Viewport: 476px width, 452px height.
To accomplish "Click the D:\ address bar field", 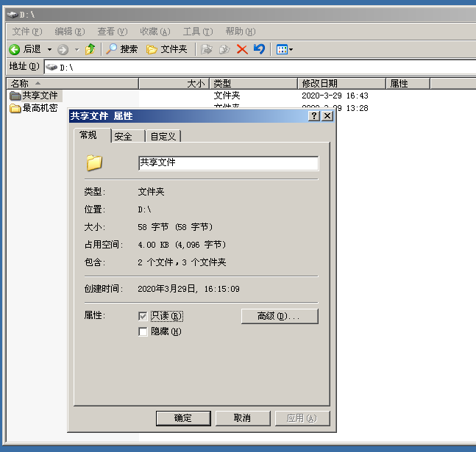I will click(x=260, y=67).
